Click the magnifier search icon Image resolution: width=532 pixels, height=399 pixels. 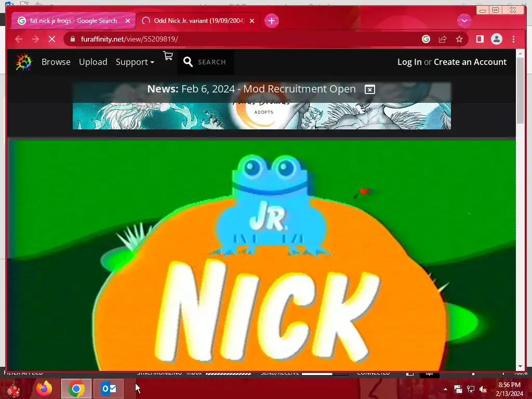(188, 62)
